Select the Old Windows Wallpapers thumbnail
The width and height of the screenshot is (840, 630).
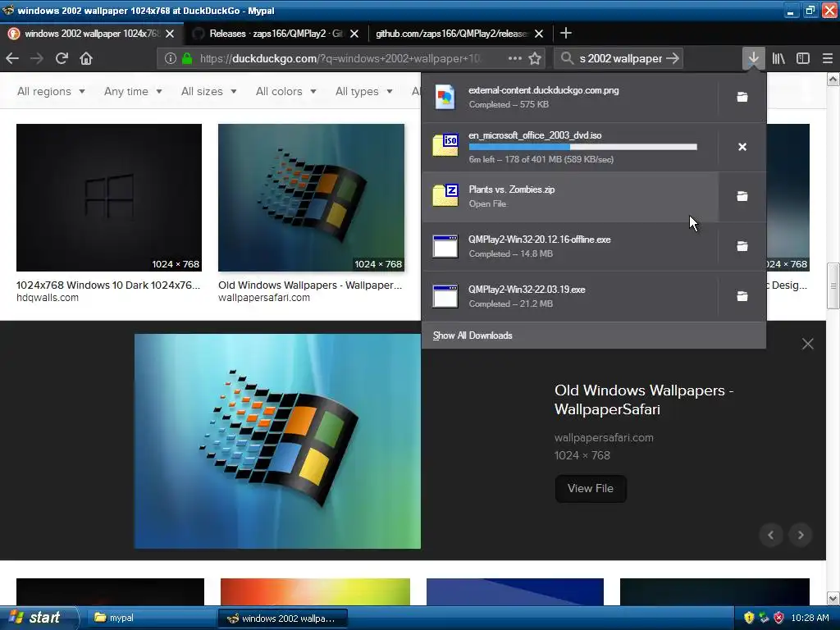coord(311,197)
